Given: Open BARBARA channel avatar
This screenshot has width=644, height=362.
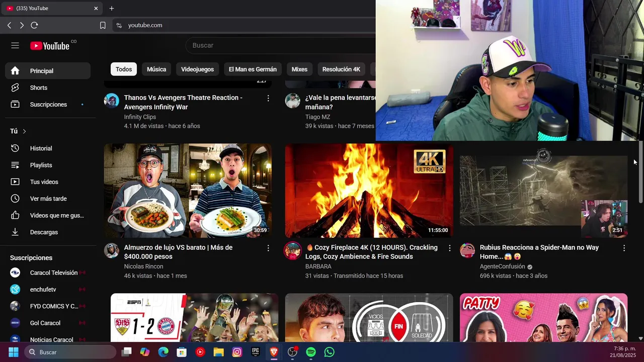Looking at the screenshot, I should 292,250.
